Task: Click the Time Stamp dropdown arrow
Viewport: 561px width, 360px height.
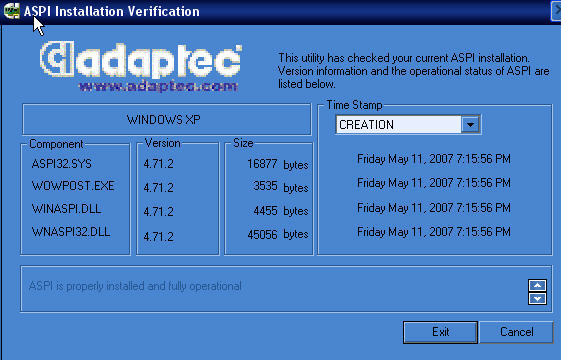Action: coord(470,125)
